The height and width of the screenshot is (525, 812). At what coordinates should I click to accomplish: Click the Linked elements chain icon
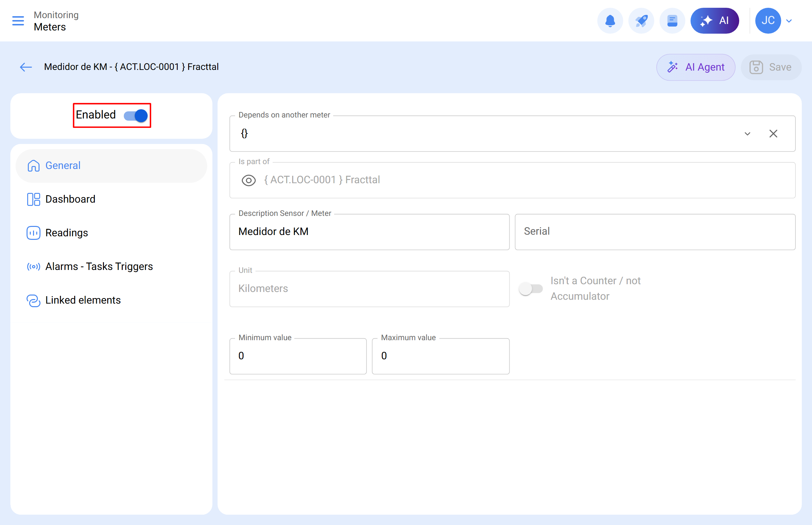(33, 300)
